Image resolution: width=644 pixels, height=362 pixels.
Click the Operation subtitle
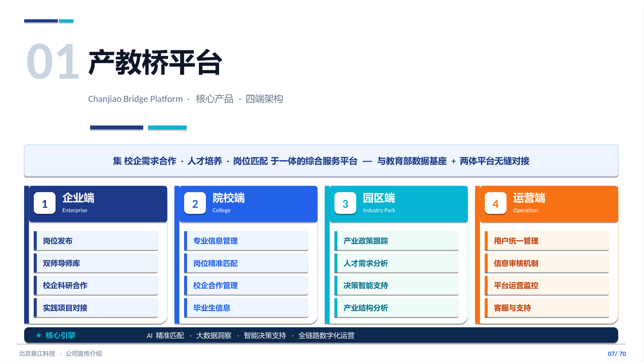525,210
